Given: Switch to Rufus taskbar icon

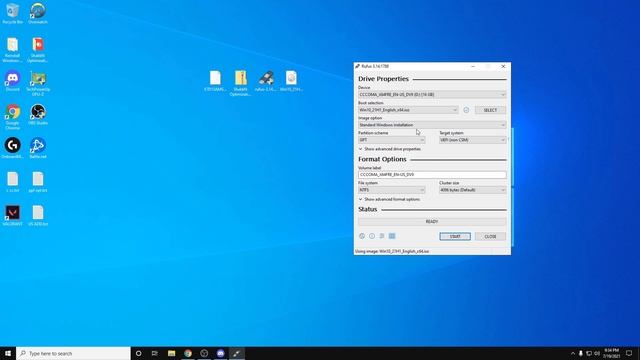Looking at the screenshot, I should (x=237, y=353).
